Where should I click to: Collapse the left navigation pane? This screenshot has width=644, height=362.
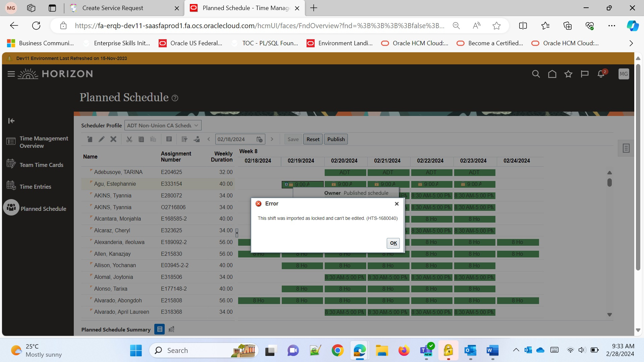coord(11,121)
